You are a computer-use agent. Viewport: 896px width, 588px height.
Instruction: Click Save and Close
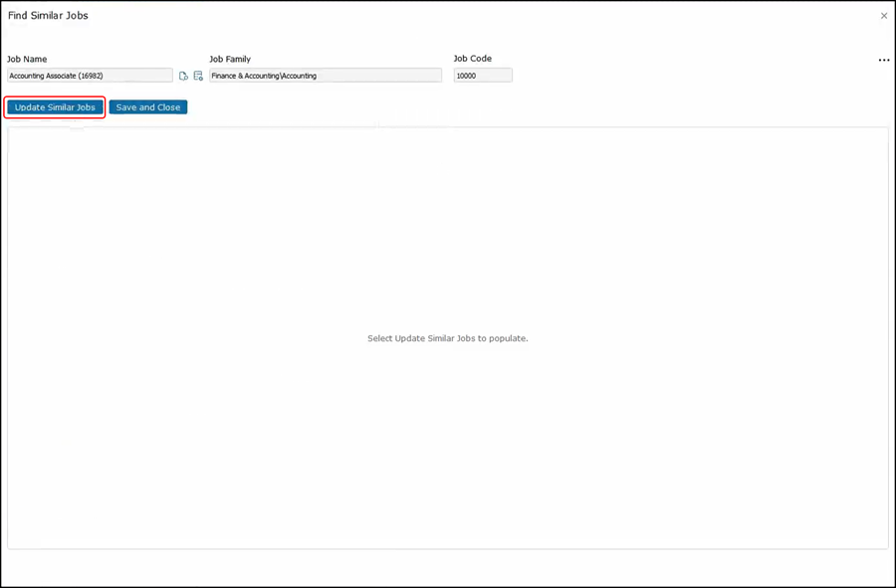point(148,107)
